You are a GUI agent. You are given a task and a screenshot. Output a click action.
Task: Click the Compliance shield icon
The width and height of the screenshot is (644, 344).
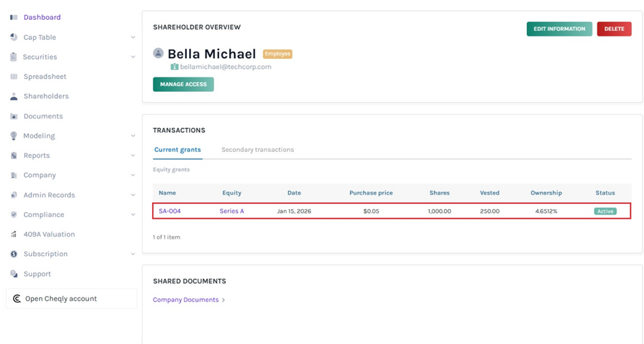coord(14,214)
